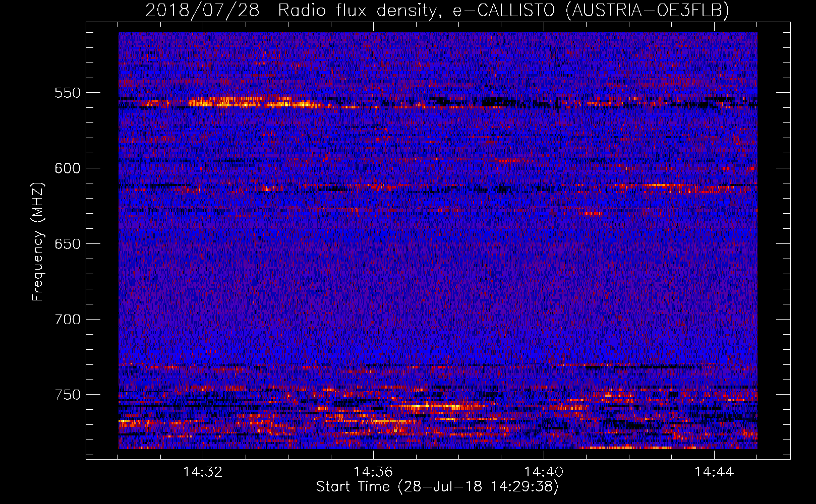Click the 14:44 time axis label
The height and width of the screenshot is (504, 816).
point(714,472)
